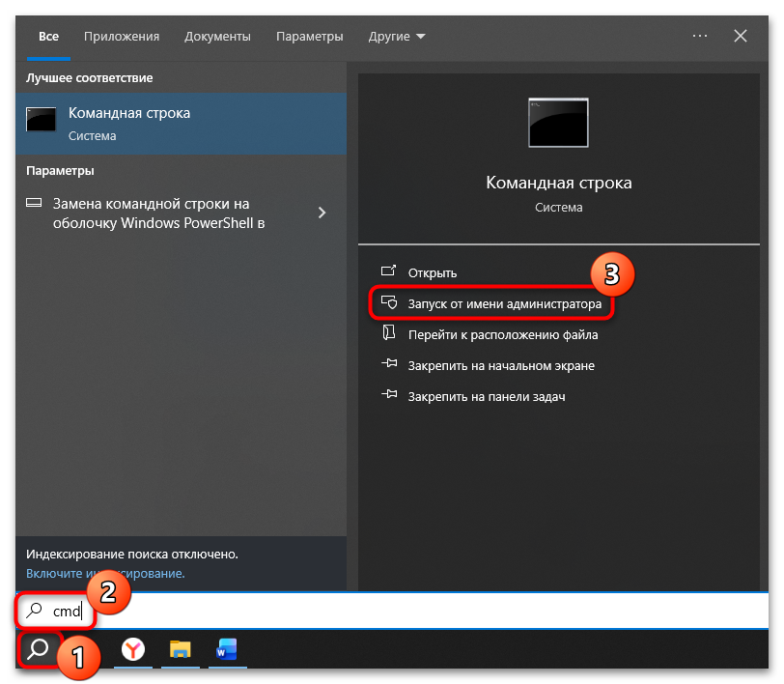Click the keyboard-style settings icon beside Замена

34,203
